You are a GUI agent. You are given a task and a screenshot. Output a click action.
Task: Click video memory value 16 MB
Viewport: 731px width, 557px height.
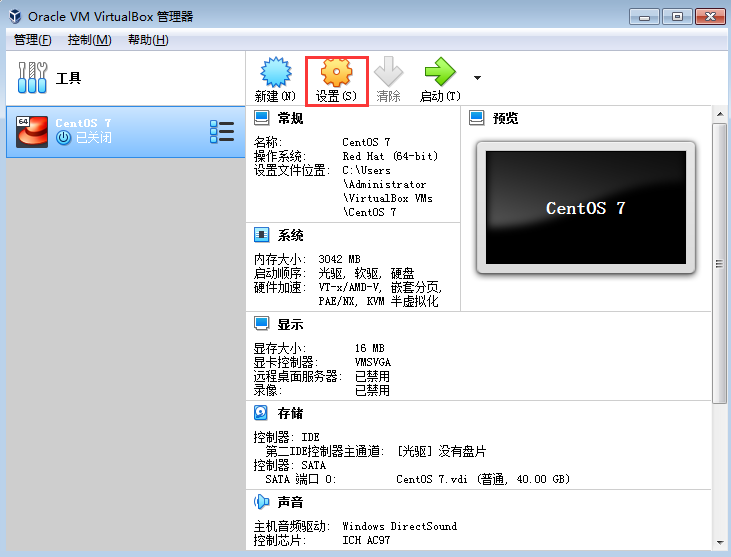click(x=369, y=348)
